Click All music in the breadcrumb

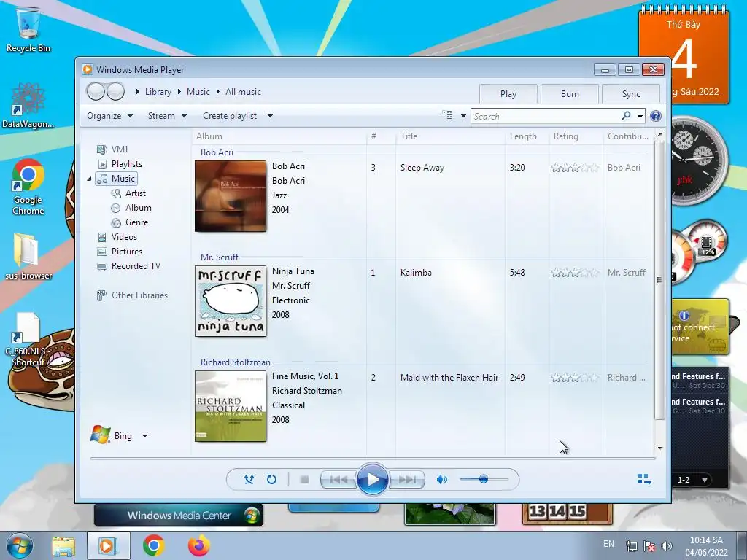click(243, 92)
